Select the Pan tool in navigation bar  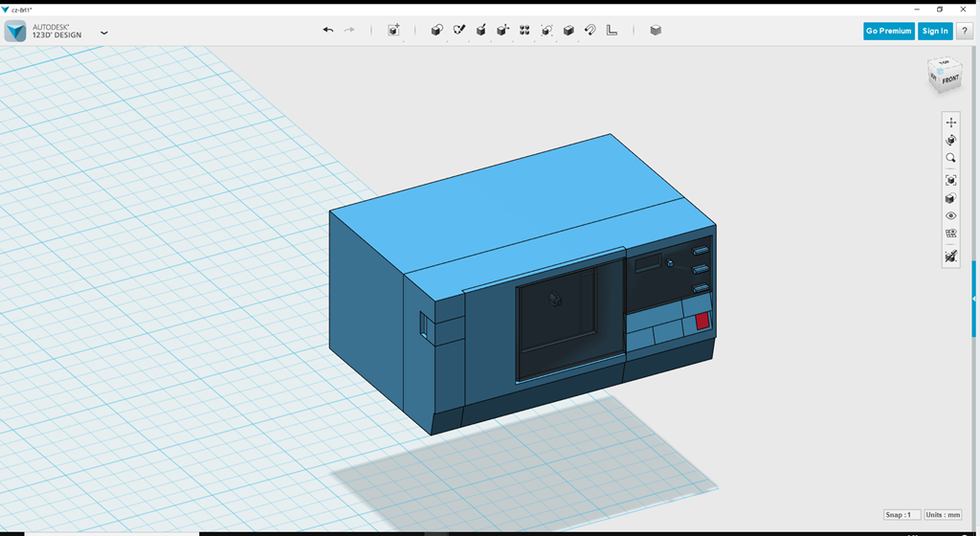(950, 123)
